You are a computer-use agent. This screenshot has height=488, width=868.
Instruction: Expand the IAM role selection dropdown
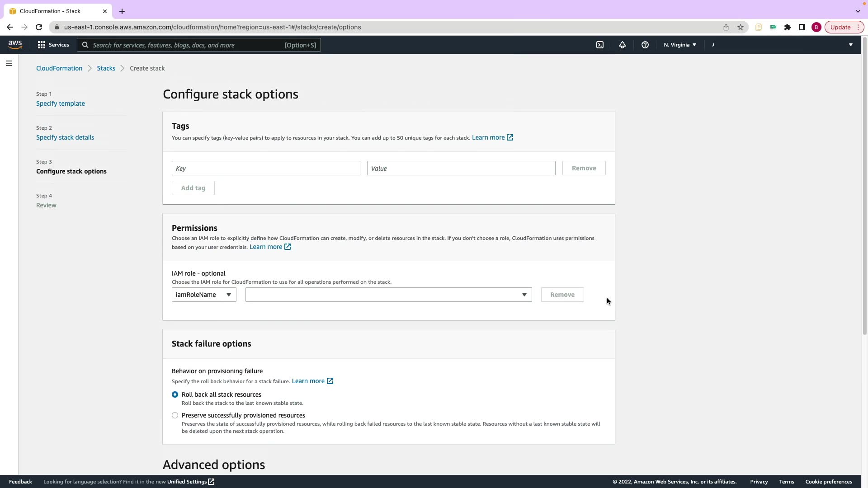click(x=388, y=295)
